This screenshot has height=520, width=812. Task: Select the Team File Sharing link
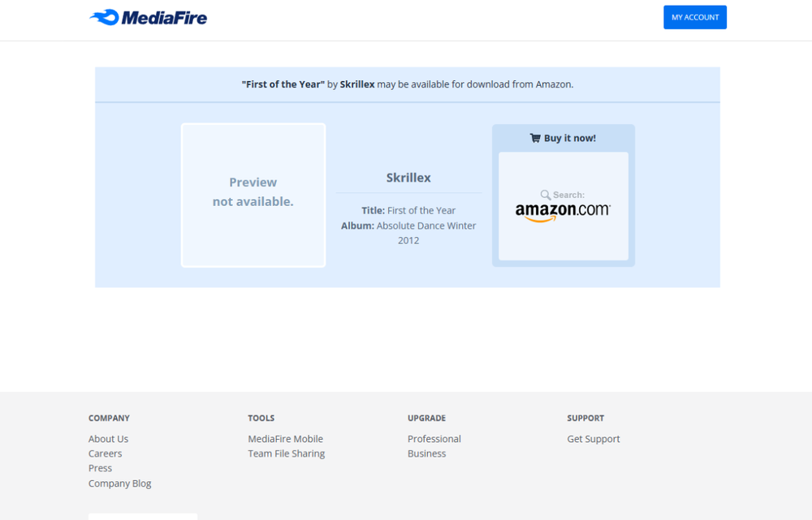(286, 453)
